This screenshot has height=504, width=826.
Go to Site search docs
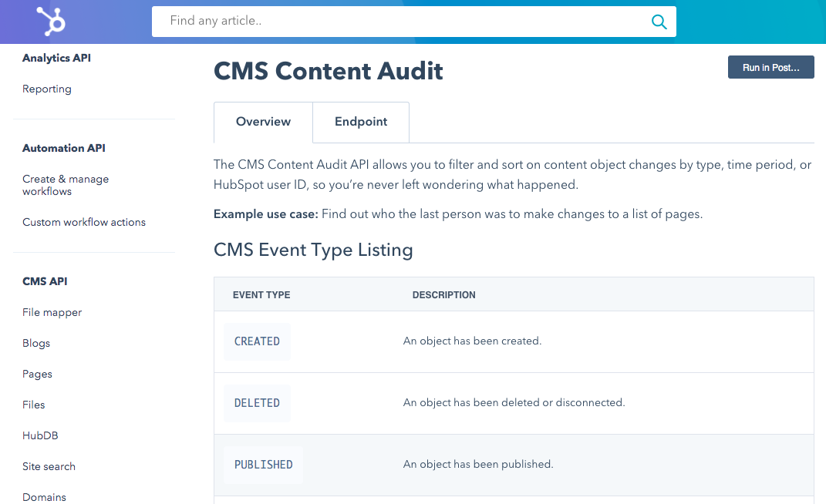pyautogui.click(x=49, y=466)
